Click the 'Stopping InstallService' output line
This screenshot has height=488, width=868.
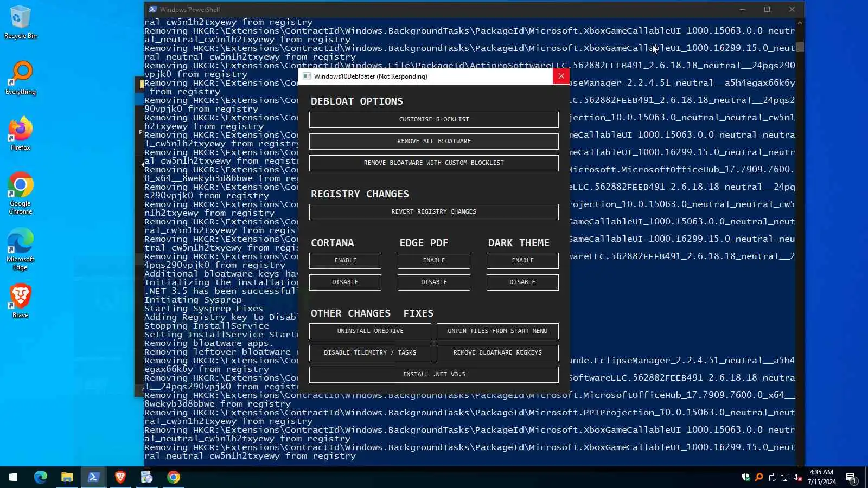click(207, 326)
